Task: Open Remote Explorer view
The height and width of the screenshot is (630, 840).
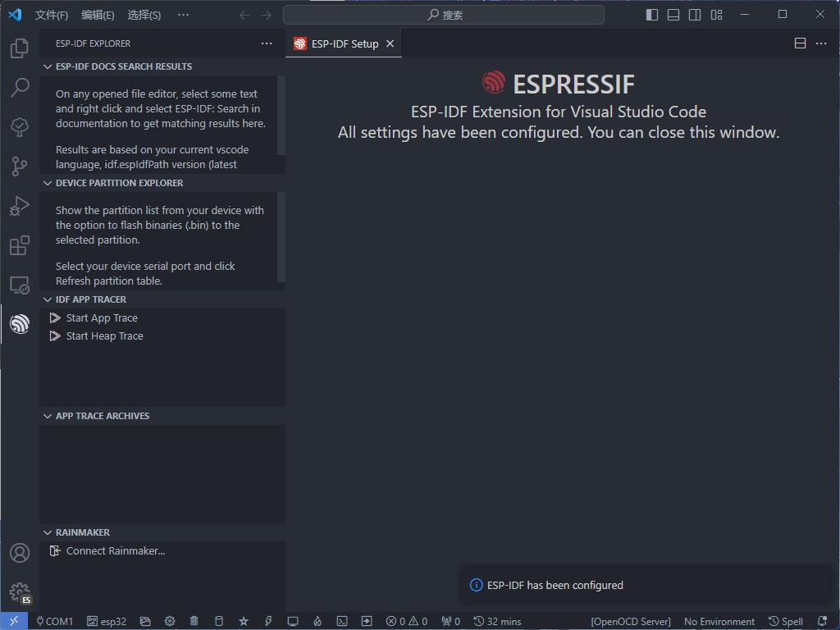Action: click(x=20, y=285)
